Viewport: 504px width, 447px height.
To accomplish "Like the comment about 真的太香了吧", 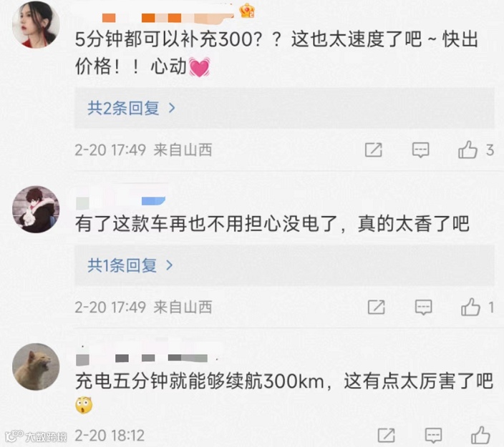I will pyautogui.click(x=470, y=307).
